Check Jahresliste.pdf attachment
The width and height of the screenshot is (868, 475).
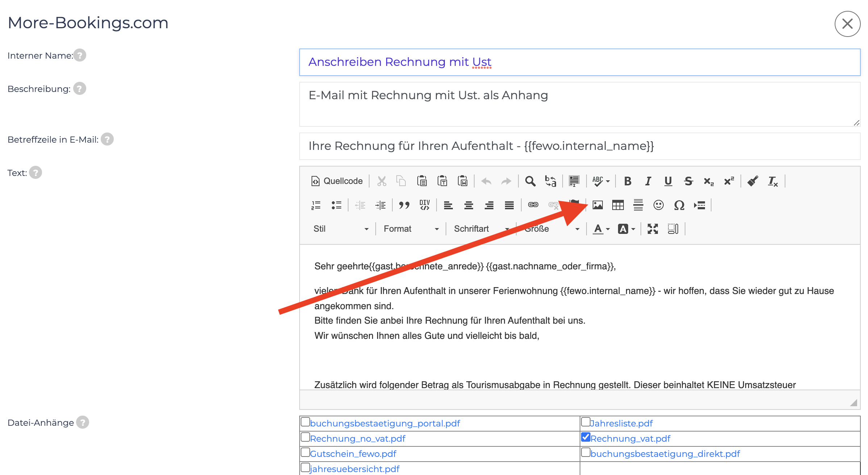(586, 422)
